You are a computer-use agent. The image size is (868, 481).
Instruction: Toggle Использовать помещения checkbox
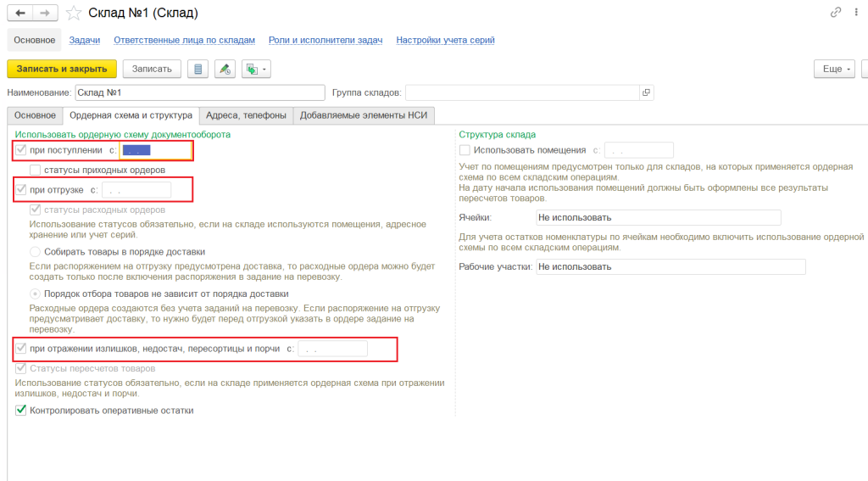point(465,149)
